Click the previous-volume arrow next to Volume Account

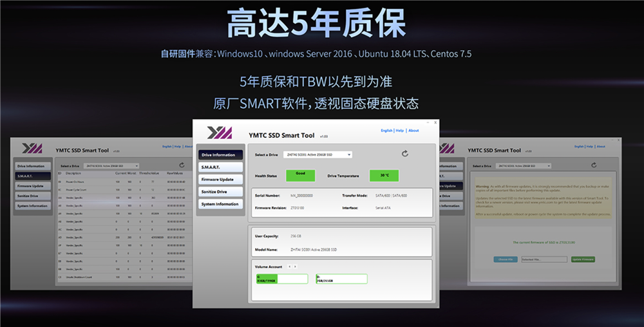coord(290,266)
